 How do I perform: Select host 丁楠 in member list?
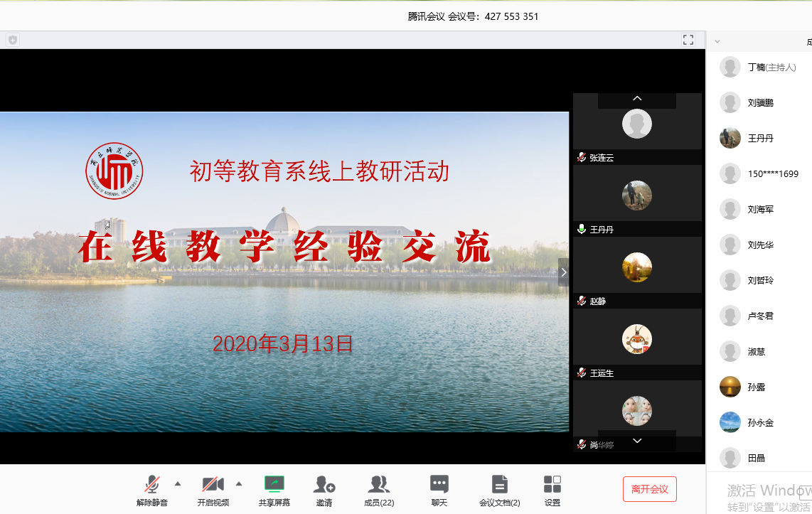point(761,68)
